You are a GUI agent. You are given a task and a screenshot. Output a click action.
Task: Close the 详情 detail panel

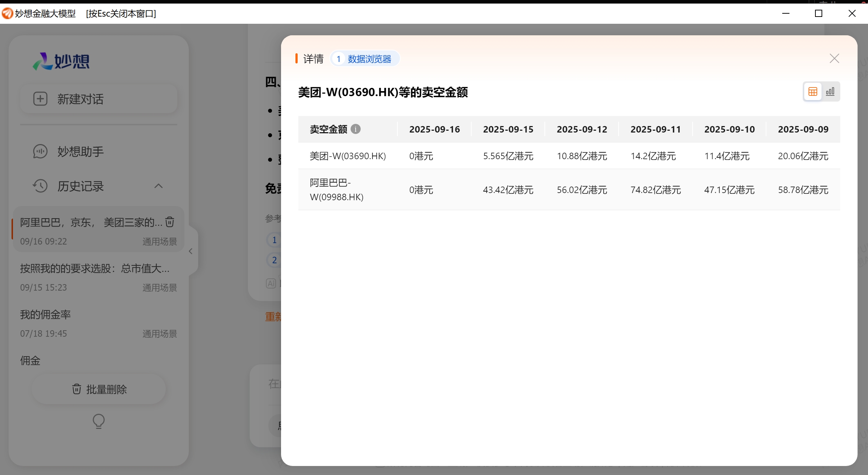click(x=834, y=59)
